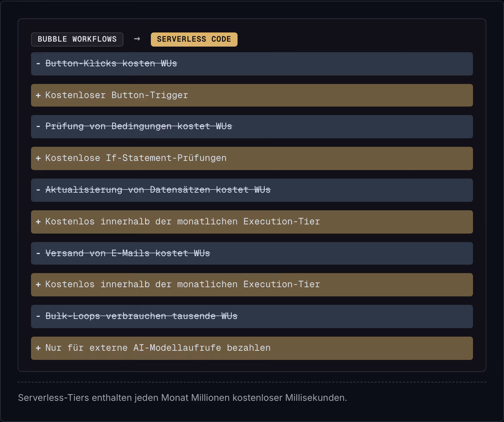Click the 'Serverless-Tiers enthalten jeden Monat' caption
Screen dimensions: 504x422
coord(183,398)
